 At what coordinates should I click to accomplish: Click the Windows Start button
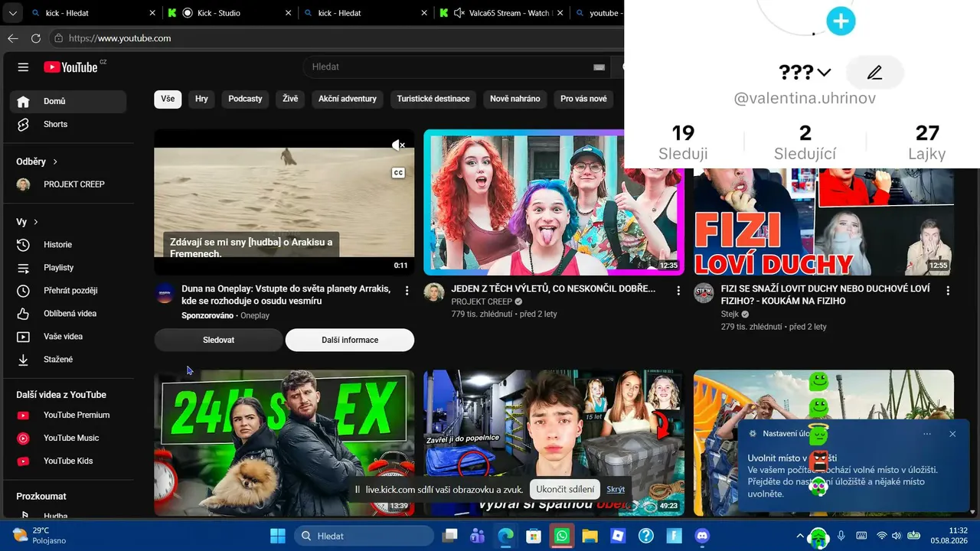(277, 536)
